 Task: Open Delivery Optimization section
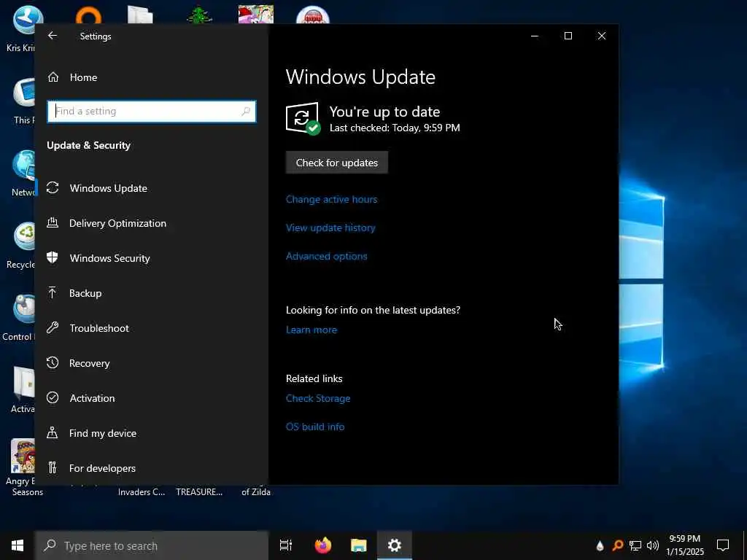click(x=152, y=223)
